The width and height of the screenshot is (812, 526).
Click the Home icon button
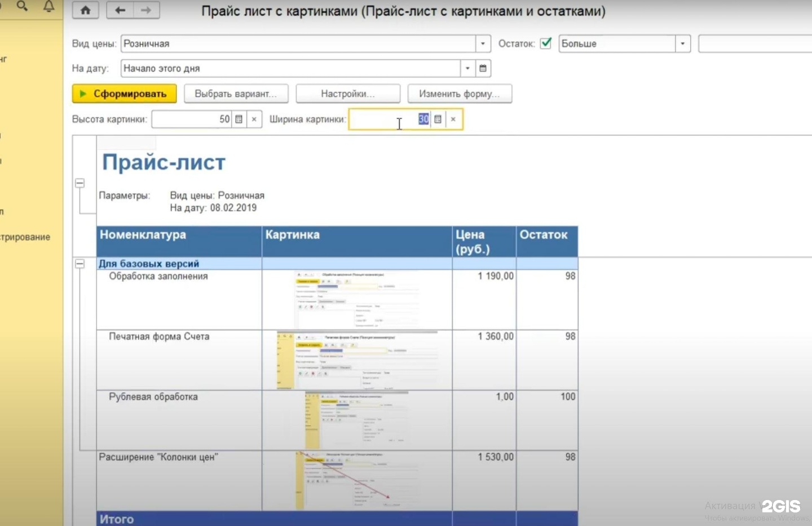point(86,10)
